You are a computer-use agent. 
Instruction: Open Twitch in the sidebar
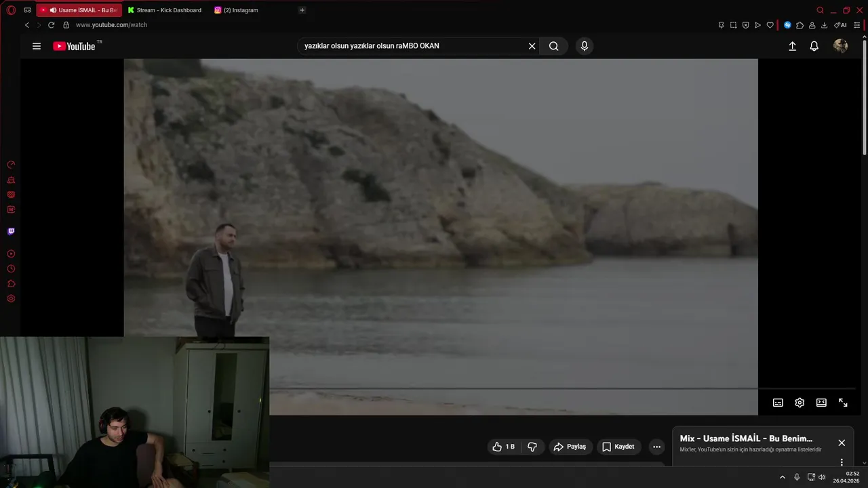(x=11, y=231)
